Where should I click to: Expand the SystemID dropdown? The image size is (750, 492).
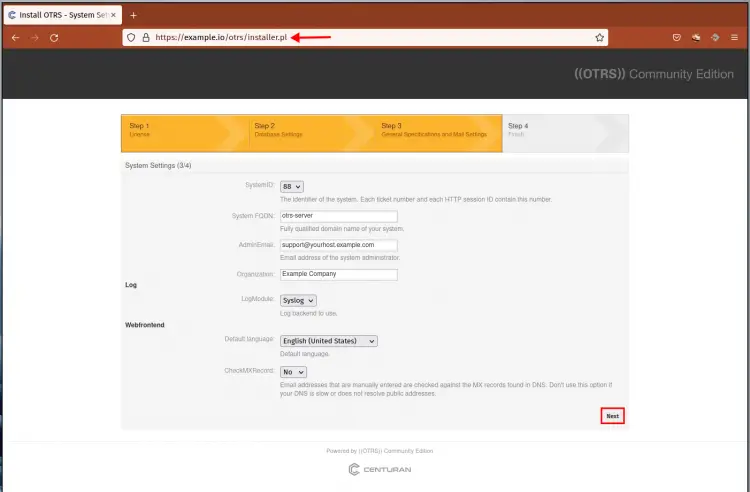point(292,186)
